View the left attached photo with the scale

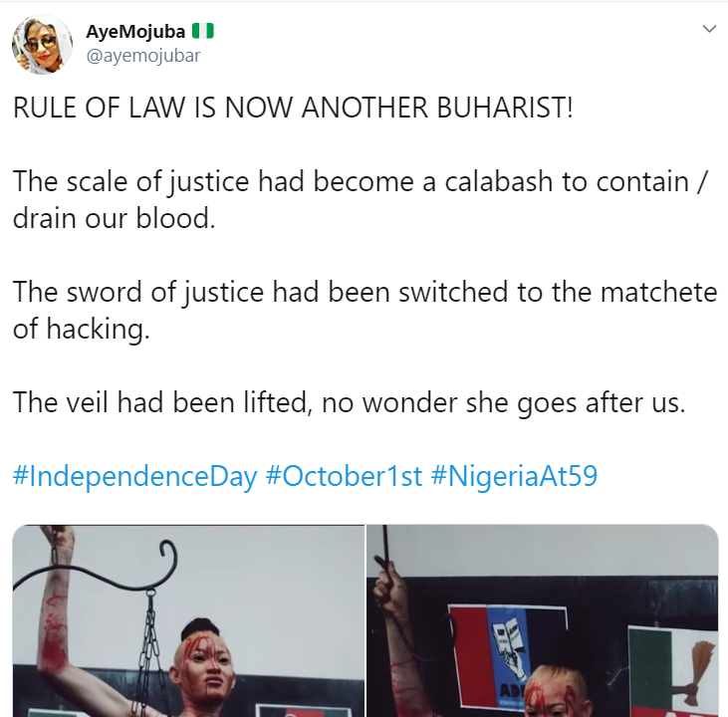click(188, 620)
